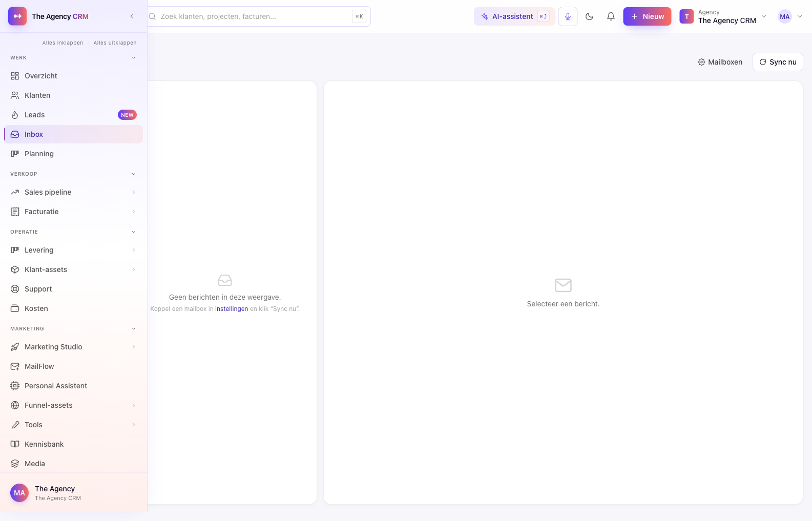This screenshot has height=521, width=812.
Task: Open the AI-assistent
Action: [x=514, y=16]
